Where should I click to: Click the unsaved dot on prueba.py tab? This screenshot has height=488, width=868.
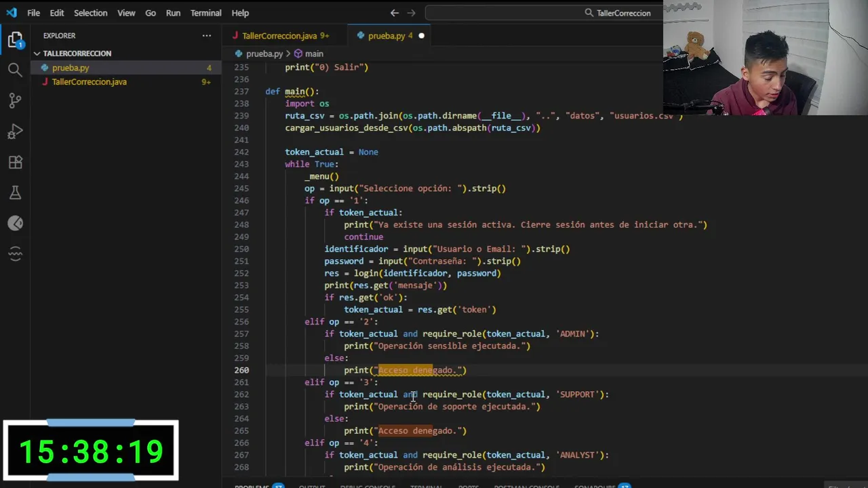coord(421,35)
